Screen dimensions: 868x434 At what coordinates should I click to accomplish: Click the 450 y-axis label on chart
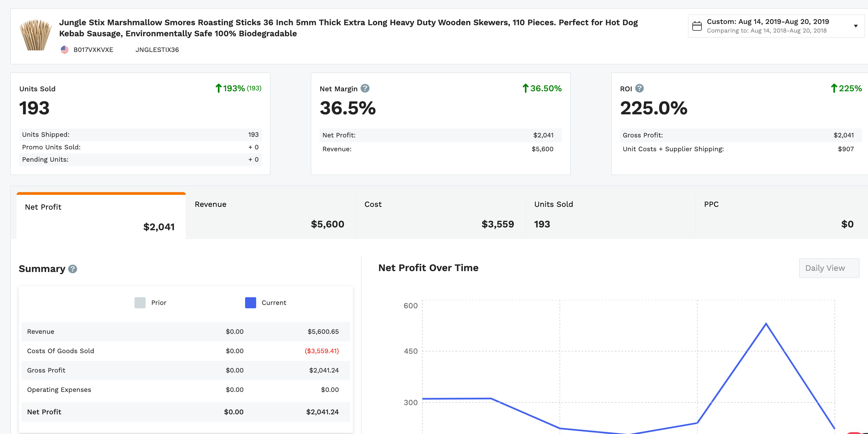410,351
